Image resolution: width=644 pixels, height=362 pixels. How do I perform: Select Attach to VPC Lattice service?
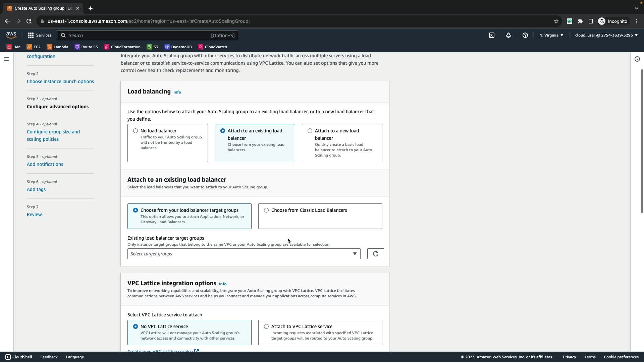[266, 326]
